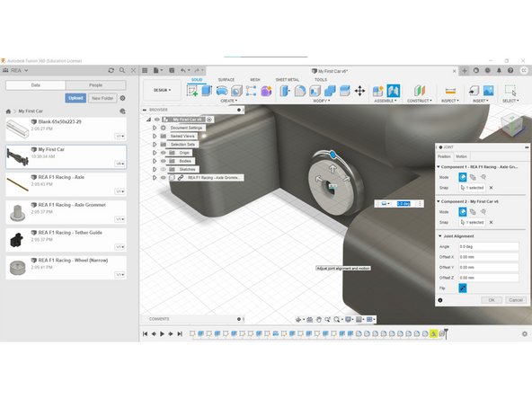The width and height of the screenshot is (532, 399).
Task: Open the help question mark icon
Action: click(510, 70)
